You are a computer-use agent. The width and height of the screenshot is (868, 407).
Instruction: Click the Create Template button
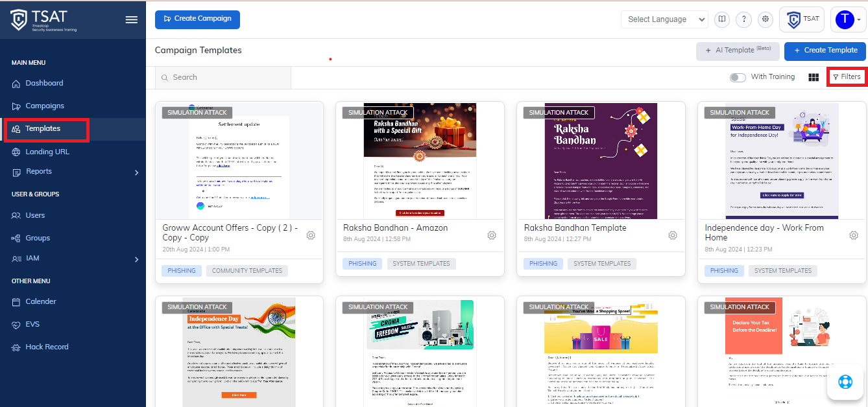pos(826,51)
